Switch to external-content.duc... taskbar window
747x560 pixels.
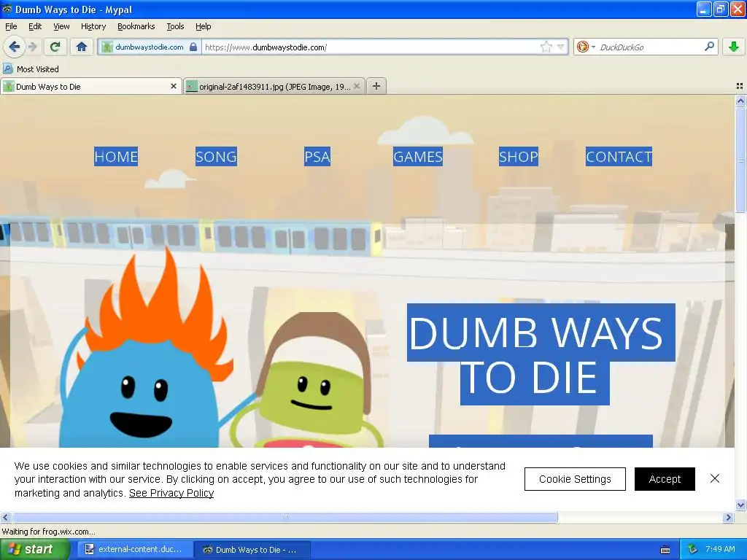(x=135, y=550)
